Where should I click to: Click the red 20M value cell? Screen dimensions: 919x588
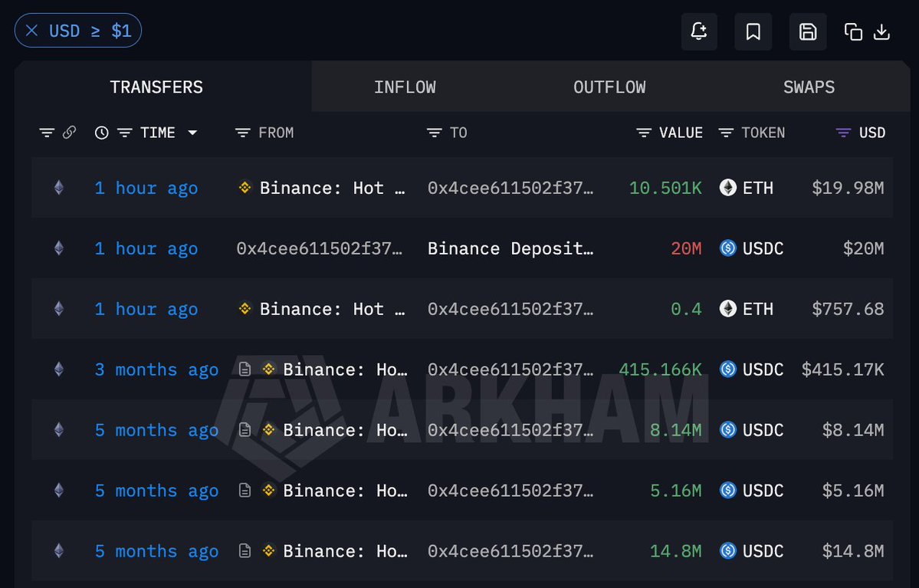(x=686, y=248)
